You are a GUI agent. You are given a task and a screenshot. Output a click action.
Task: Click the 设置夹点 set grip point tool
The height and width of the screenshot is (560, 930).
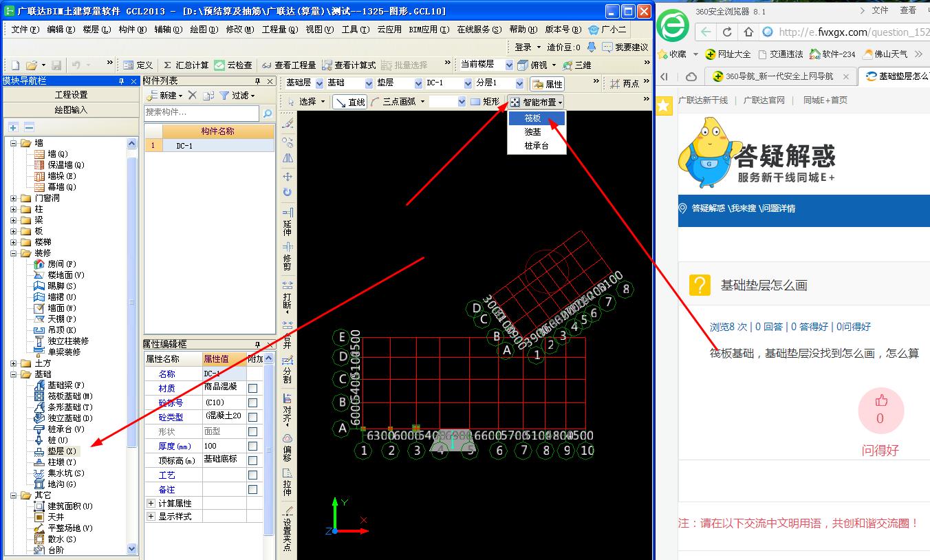coord(288,528)
